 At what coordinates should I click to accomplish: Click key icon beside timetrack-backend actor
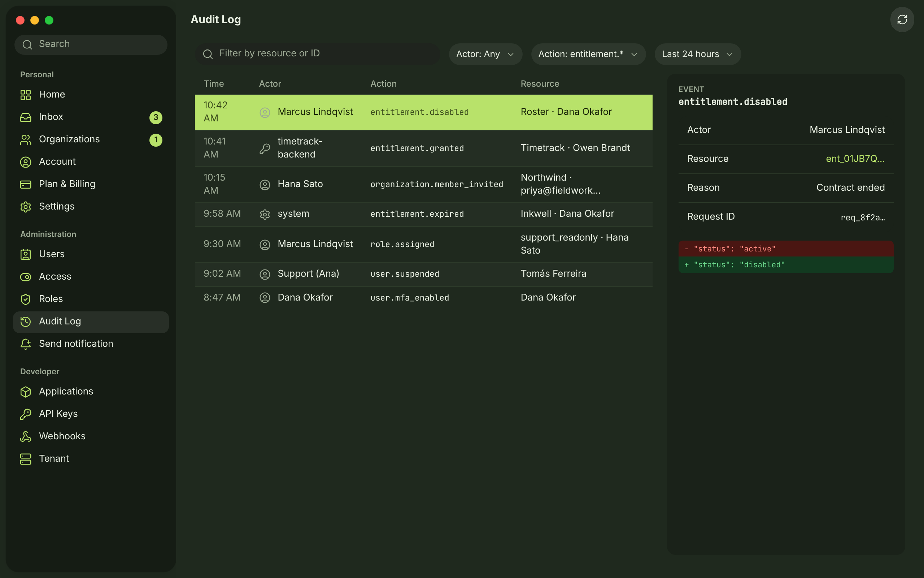click(x=265, y=149)
